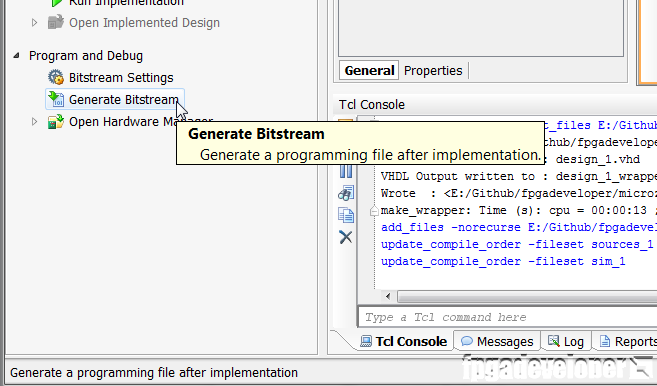Click the copy icon in Tcl Console toolbar

click(346, 215)
